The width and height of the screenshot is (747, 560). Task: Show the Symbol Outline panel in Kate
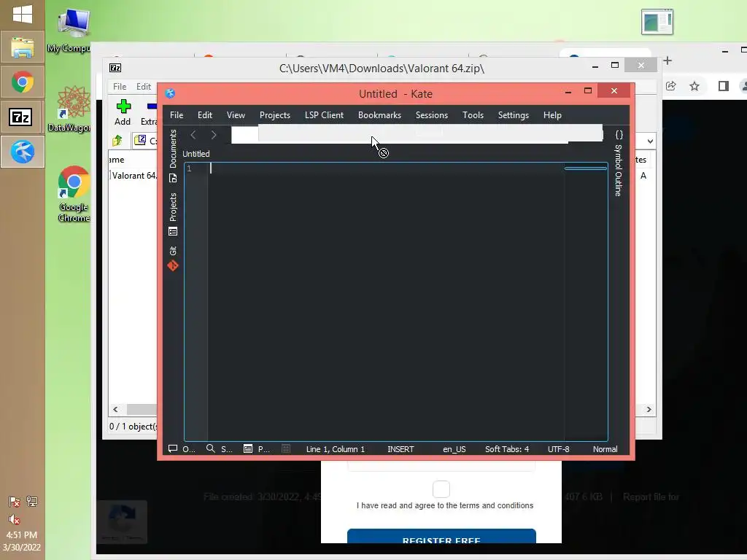click(619, 163)
